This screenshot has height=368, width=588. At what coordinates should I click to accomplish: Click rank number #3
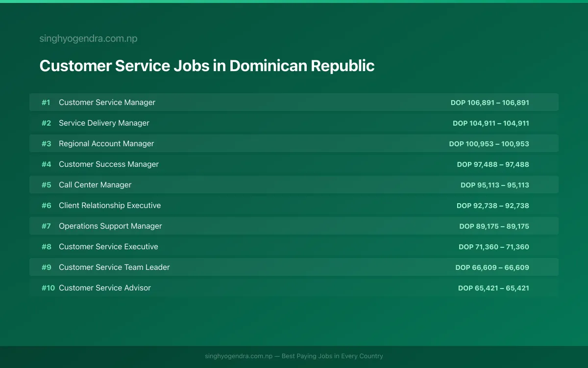click(x=46, y=144)
